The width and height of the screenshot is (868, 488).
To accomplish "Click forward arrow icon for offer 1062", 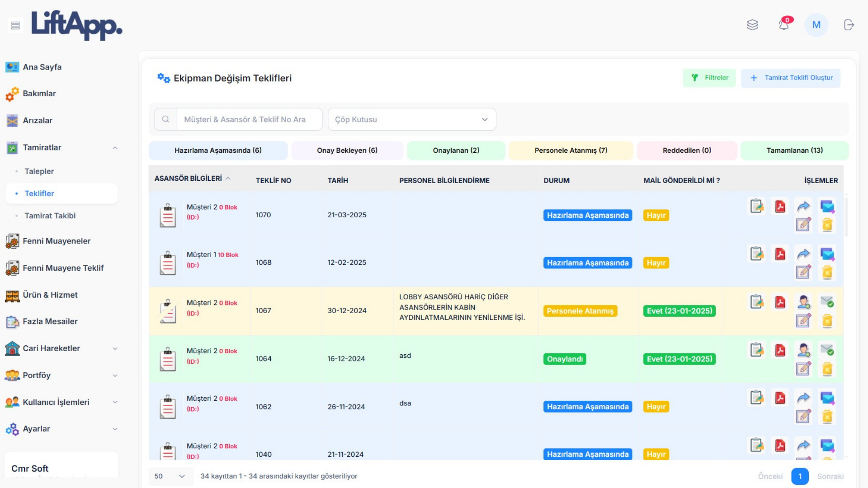I will pyautogui.click(x=803, y=398).
